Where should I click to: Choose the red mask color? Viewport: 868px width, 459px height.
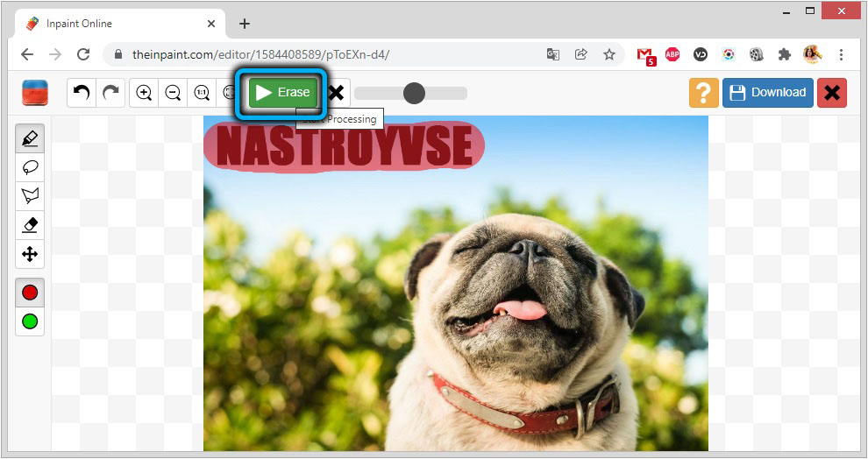[30, 292]
